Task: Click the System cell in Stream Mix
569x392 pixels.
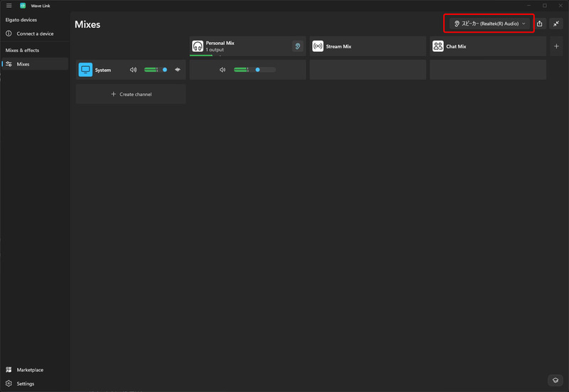Action: [x=368, y=70]
